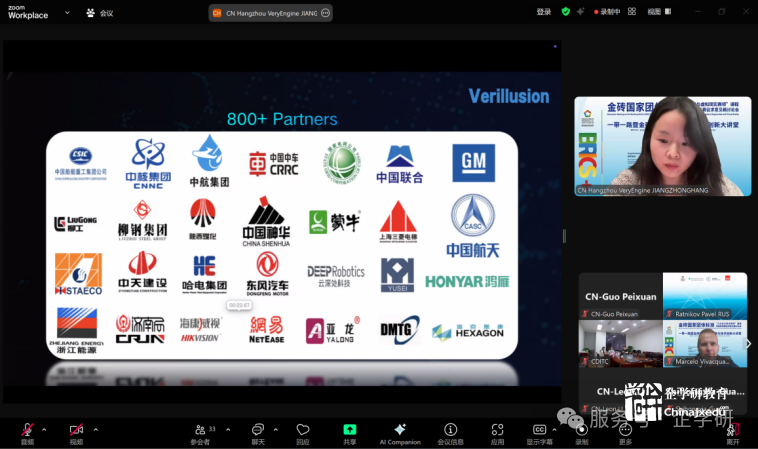Click the green share screen icon

[x=349, y=430]
